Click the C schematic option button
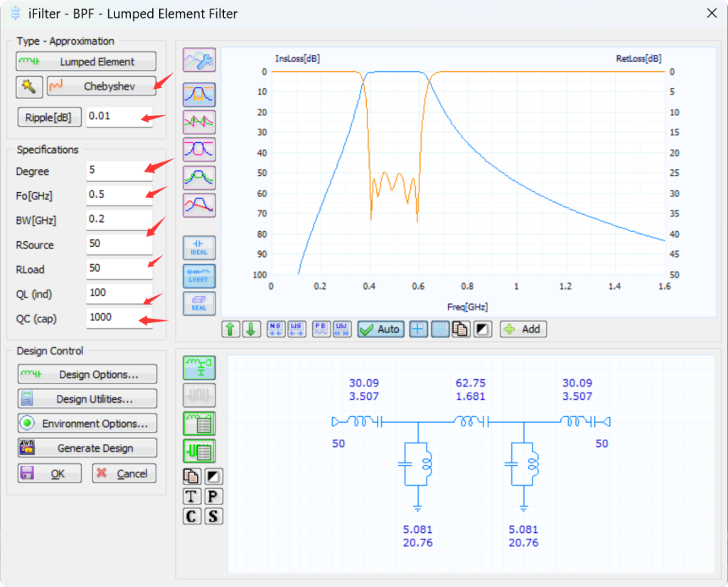728x587 pixels. click(192, 517)
